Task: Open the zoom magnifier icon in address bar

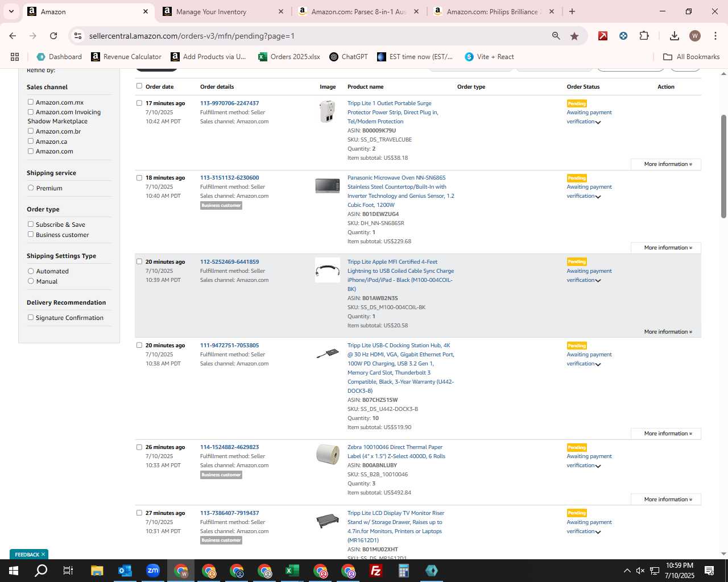Action: click(x=556, y=36)
